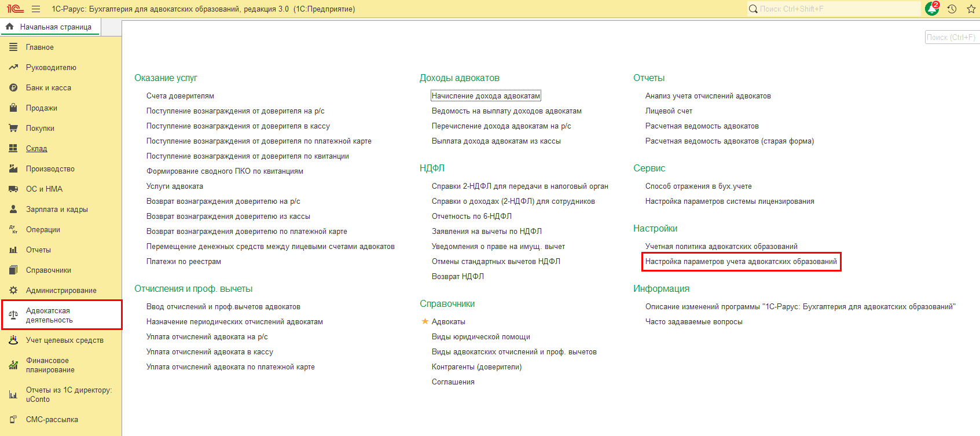Click the Продажи bag icon

tap(13, 108)
